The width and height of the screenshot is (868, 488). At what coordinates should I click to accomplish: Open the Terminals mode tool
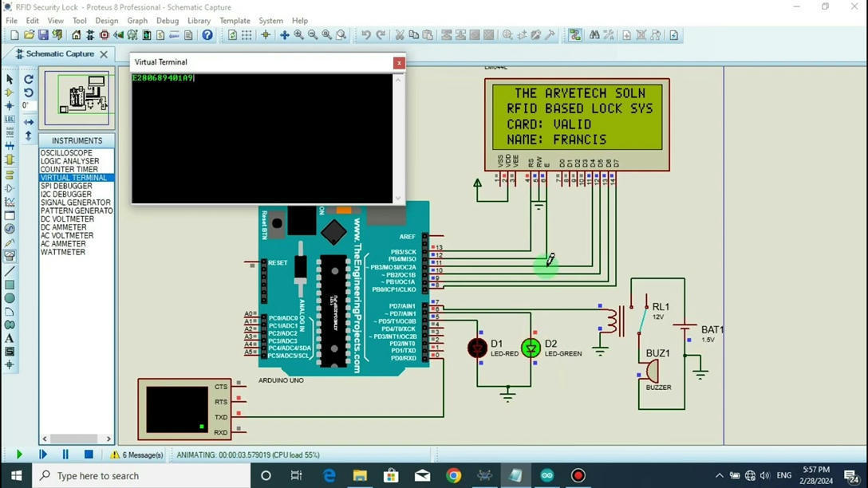coord(10,176)
